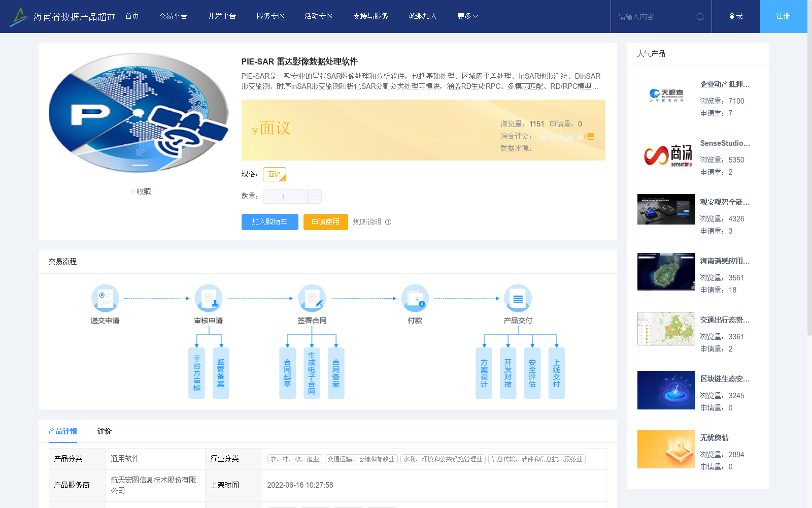Viewport: 812px width, 508px height.
Task: Click the 产品交付 delivery icon
Action: pyautogui.click(x=518, y=298)
